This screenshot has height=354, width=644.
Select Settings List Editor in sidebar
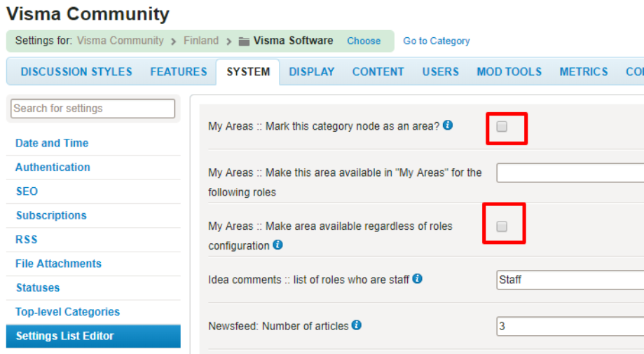click(93, 336)
